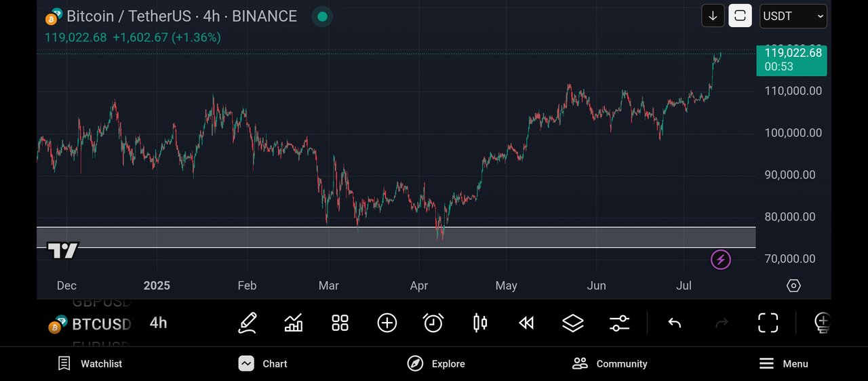
Task: Change the 4h timeframe selector
Action: (158, 323)
